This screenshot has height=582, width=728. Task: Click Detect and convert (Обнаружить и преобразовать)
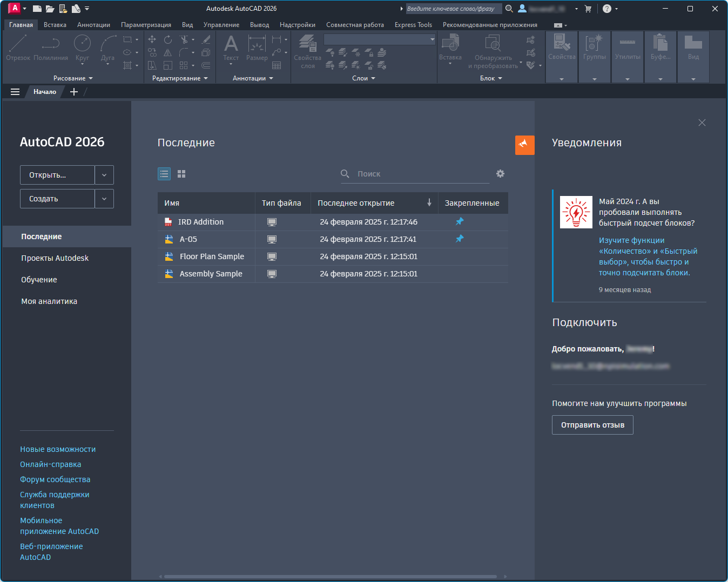coord(493,52)
